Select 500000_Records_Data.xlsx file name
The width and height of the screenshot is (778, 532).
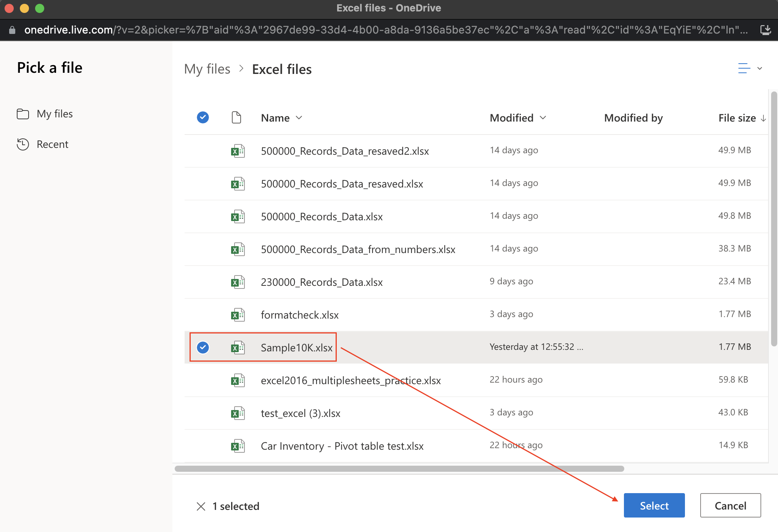click(322, 216)
